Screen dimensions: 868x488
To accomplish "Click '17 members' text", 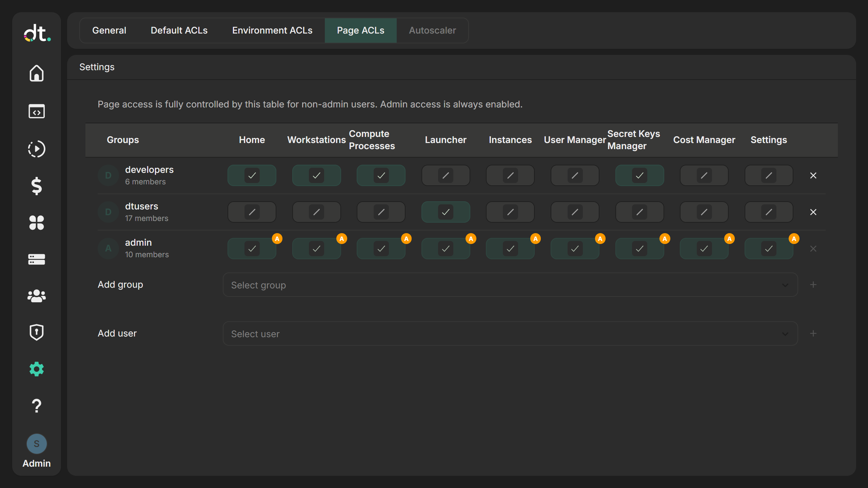I will [x=146, y=218].
